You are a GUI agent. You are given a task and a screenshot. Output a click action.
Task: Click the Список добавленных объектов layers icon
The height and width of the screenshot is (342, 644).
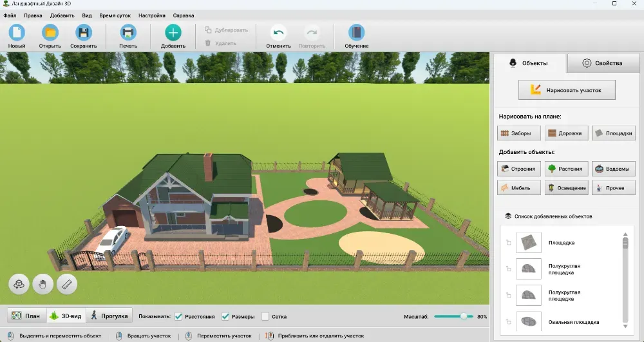point(508,216)
